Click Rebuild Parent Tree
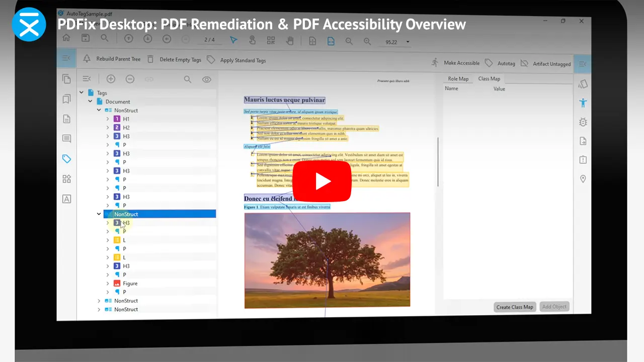The height and width of the screenshot is (362, 644). [112, 59]
